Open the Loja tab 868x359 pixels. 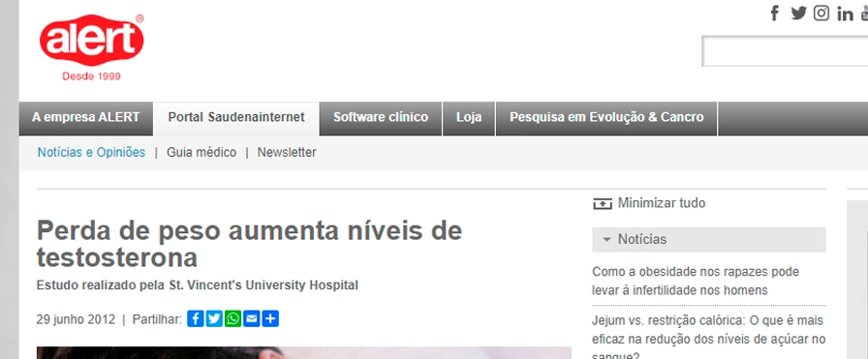click(x=469, y=118)
